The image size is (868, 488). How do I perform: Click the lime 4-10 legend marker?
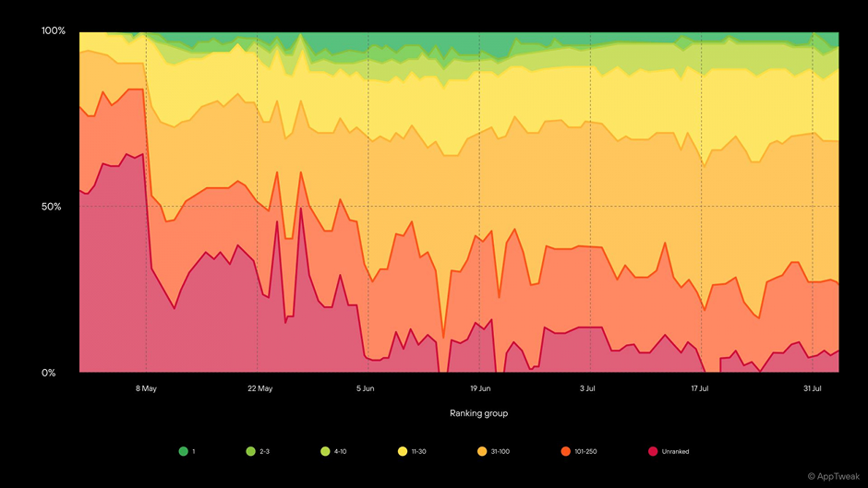click(325, 451)
